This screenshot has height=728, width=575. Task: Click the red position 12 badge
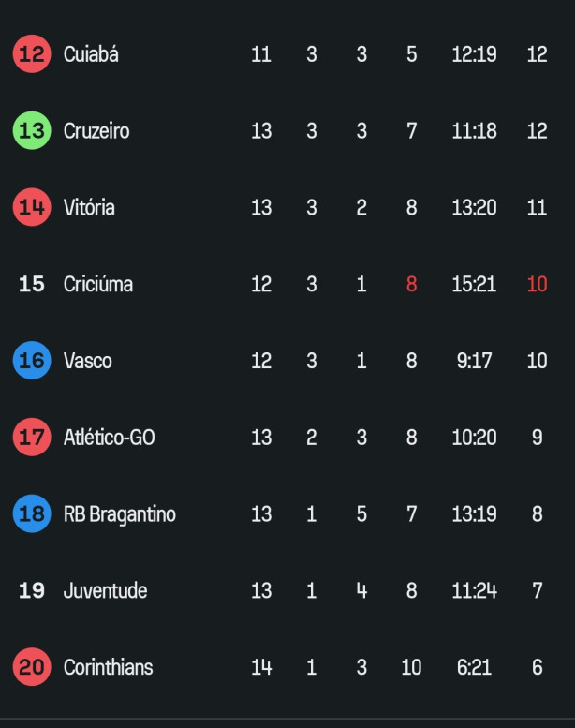(x=32, y=53)
